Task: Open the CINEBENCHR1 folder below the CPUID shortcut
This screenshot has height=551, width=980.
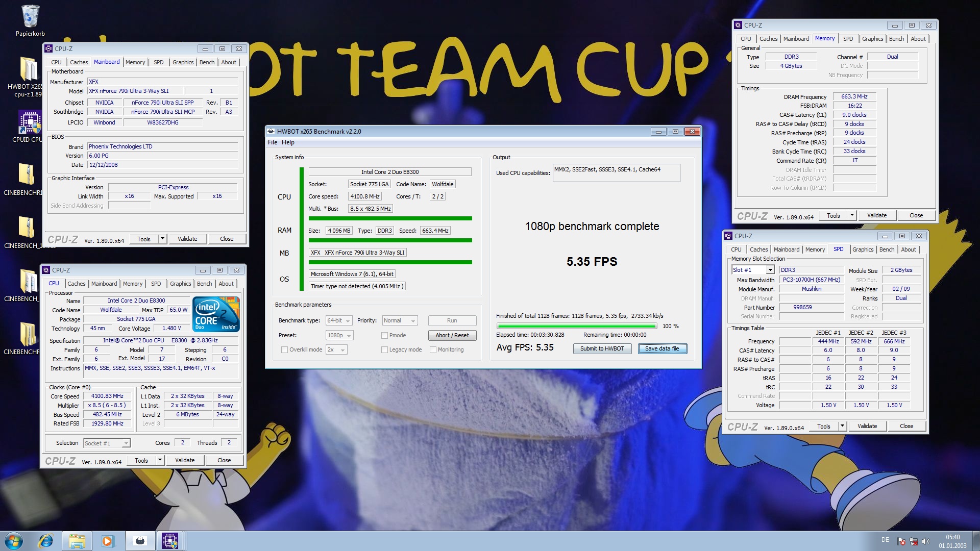Action: [27, 179]
